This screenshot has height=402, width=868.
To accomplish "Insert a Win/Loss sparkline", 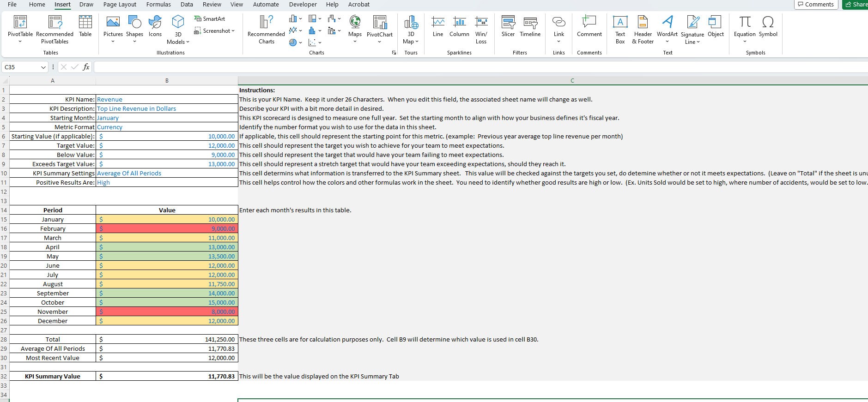I will tap(481, 30).
